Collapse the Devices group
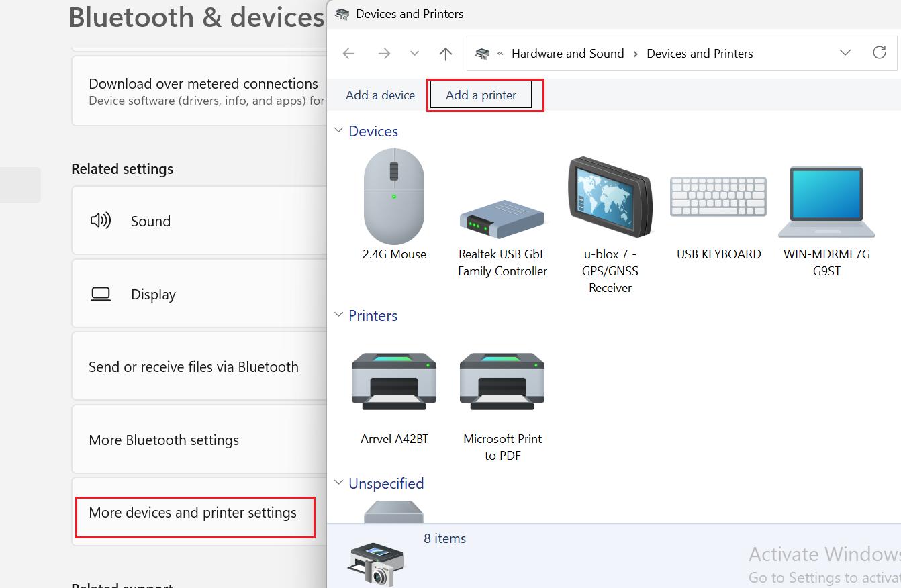The image size is (901, 588). [x=339, y=130]
